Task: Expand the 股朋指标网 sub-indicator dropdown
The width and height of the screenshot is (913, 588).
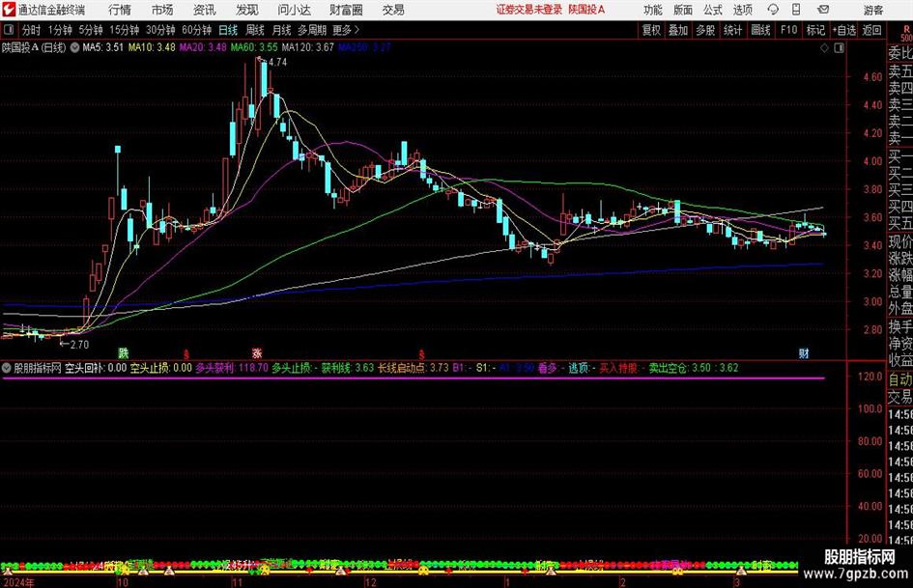Action: pos(7,368)
